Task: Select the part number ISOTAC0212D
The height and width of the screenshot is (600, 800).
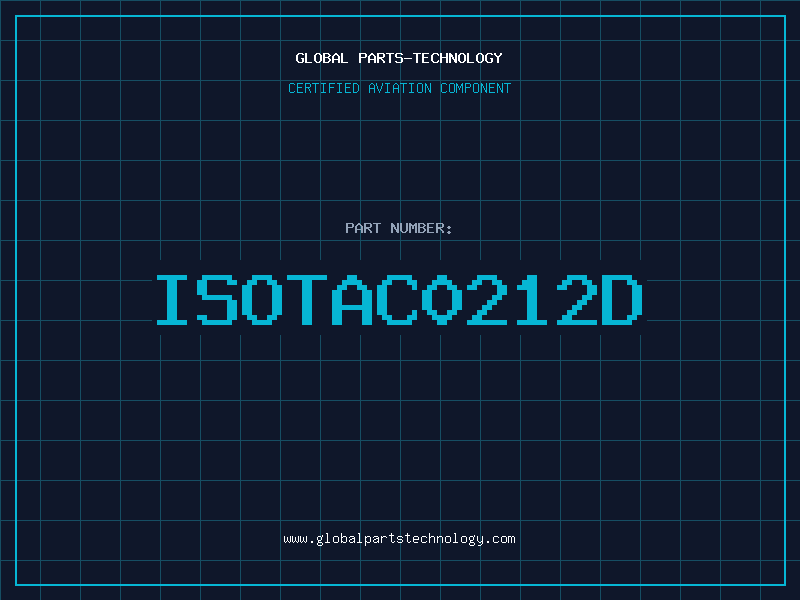Action: [399, 300]
